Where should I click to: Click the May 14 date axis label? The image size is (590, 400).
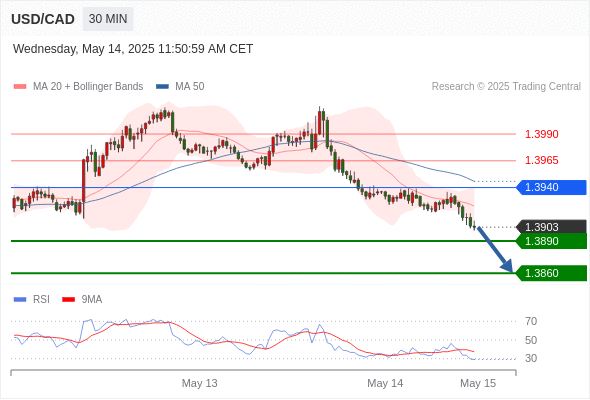coord(385,383)
